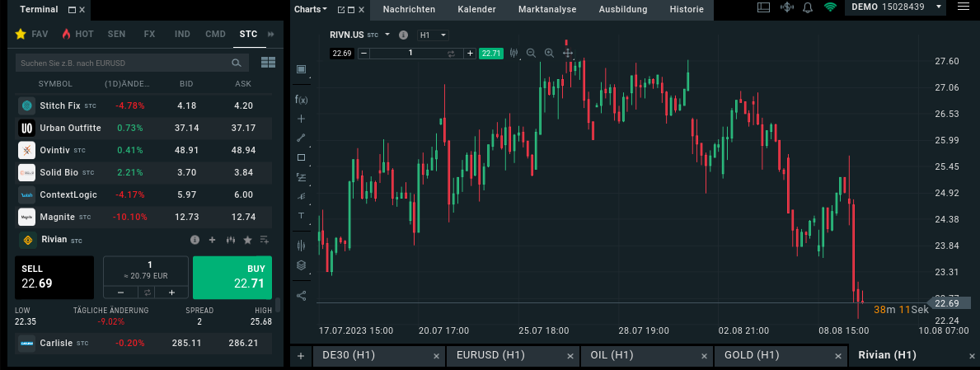Activate the chart move/pan arrows icon
The height and width of the screenshot is (370, 980).
568,53
